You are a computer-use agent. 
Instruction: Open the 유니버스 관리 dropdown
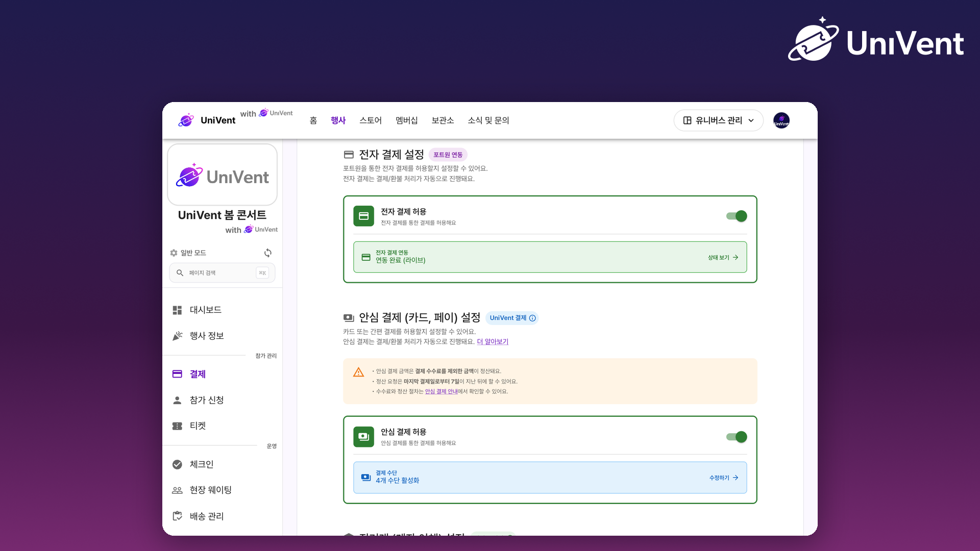718,120
